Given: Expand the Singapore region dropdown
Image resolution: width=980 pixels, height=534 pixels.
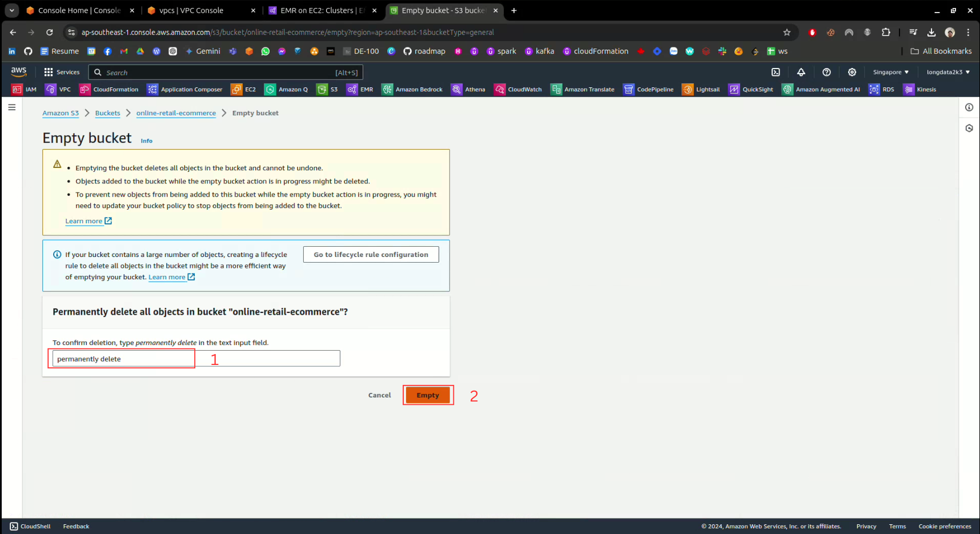Looking at the screenshot, I should coord(890,72).
